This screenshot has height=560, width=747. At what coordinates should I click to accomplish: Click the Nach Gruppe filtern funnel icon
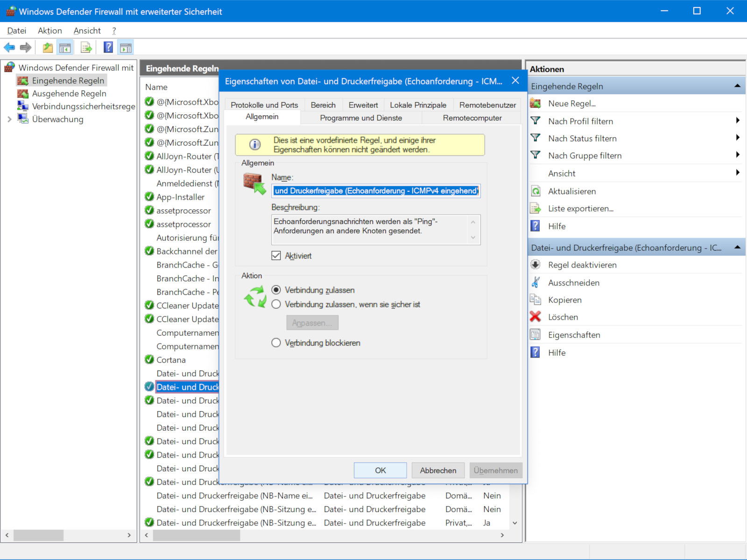(x=536, y=155)
